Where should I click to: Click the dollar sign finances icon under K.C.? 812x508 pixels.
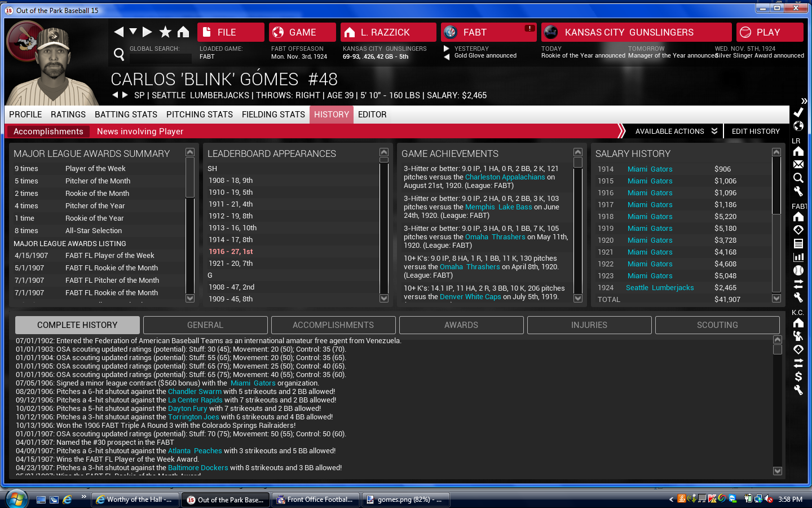[x=798, y=376]
